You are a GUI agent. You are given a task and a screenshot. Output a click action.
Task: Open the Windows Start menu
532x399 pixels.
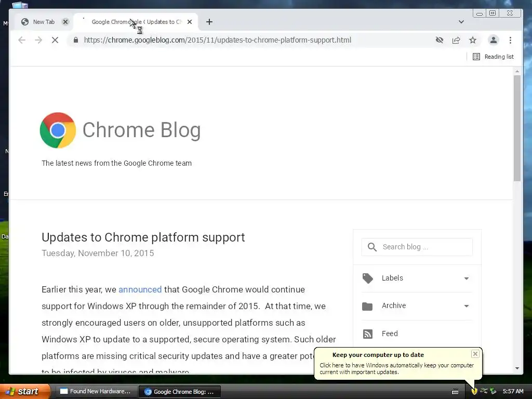pos(25,391)
